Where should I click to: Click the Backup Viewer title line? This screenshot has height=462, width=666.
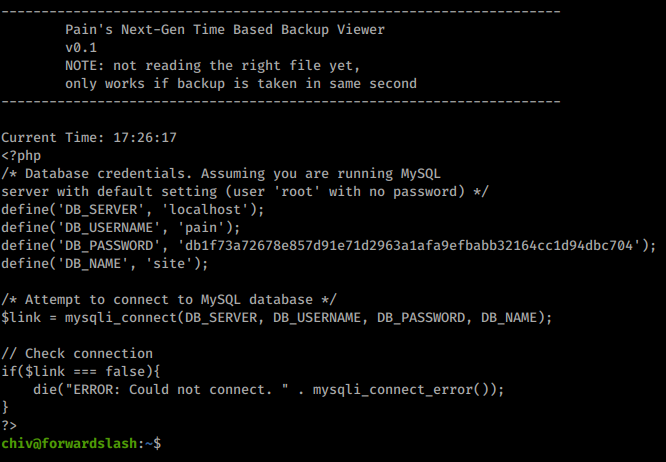[x=224, y=29]
